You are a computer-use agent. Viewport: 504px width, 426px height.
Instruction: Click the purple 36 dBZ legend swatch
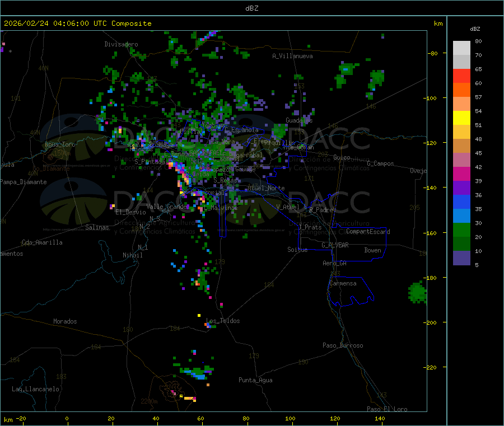tap(461, 188)
